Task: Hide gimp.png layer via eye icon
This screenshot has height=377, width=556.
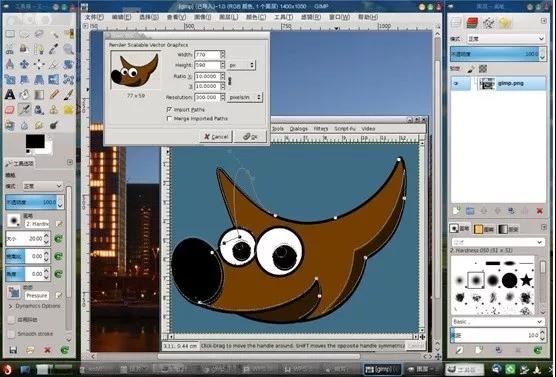Action: (456, 84)
